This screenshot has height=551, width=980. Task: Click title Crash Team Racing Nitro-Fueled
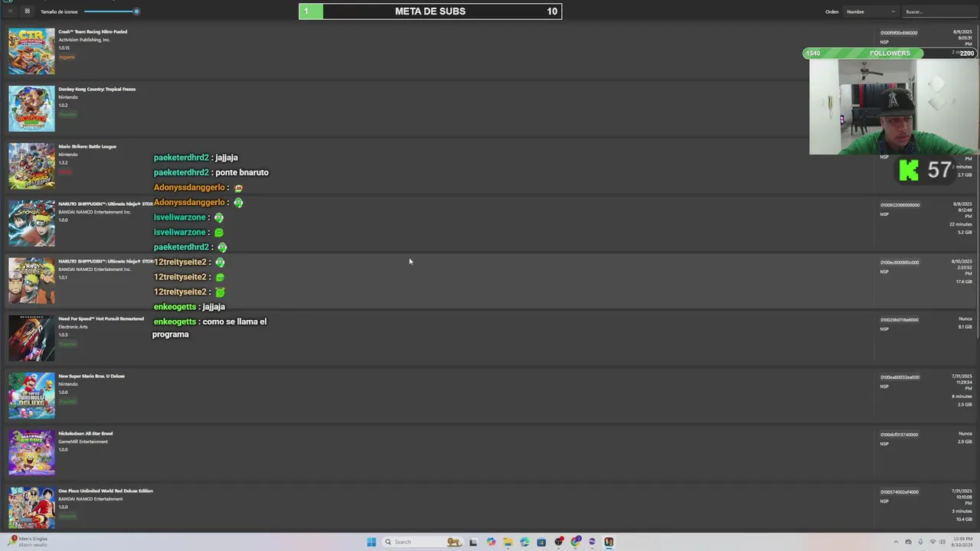[93, 31]
